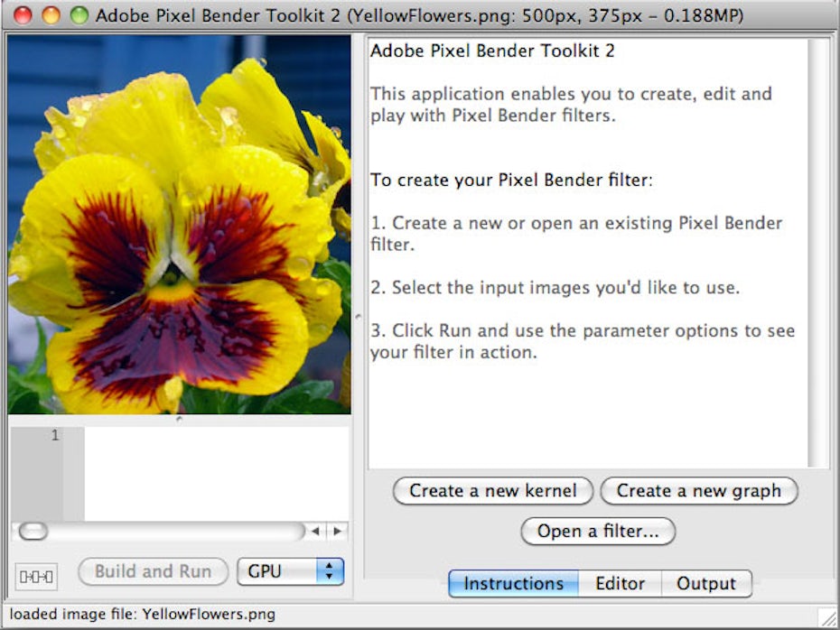Click into the code editor text area
840x630 pixels.
click(x=217, y=472)
